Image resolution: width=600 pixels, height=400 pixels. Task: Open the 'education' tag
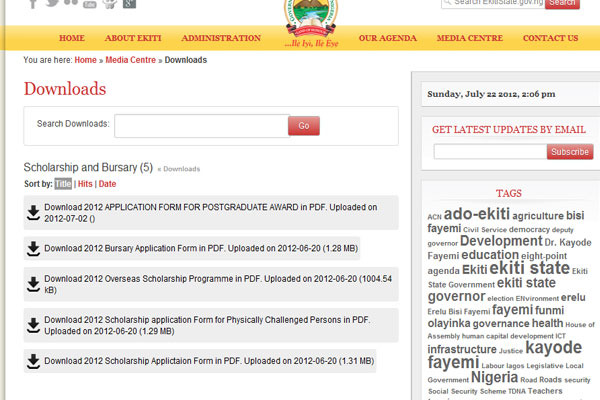click(490, 255)
